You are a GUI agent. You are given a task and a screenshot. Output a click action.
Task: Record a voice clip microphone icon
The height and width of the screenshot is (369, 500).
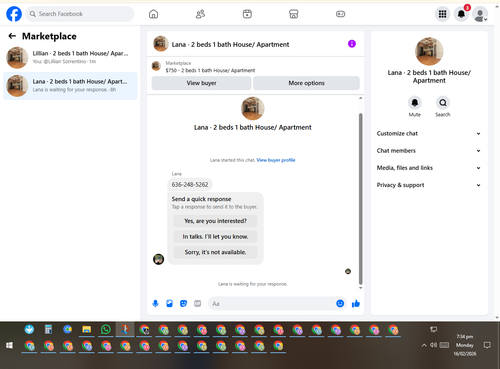[155, 303]
